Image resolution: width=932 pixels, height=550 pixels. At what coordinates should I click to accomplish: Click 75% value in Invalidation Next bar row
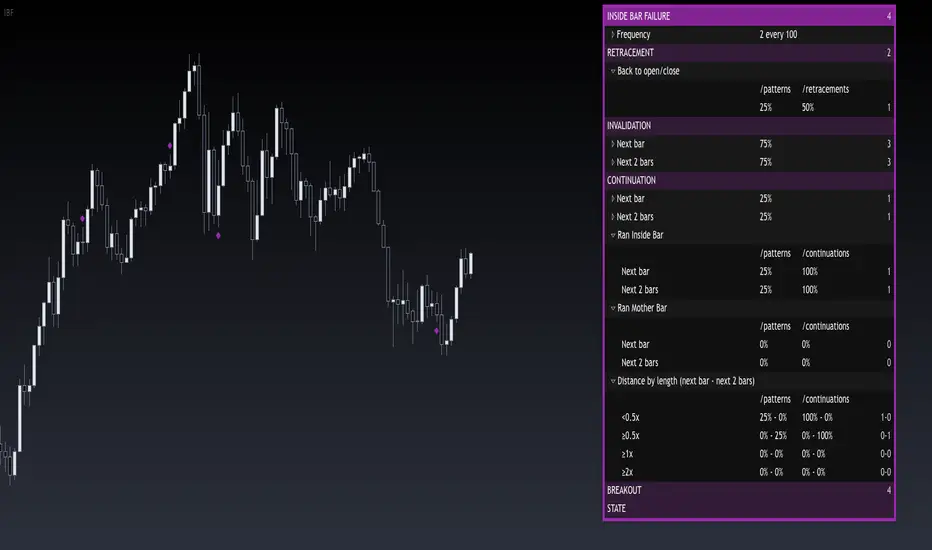[766, 144]
